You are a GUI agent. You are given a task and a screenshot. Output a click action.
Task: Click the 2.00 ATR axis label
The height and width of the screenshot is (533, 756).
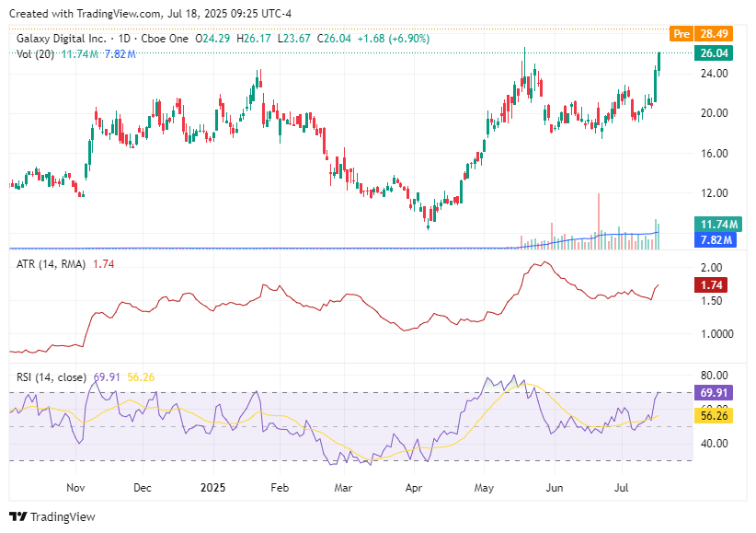point(711,268)
